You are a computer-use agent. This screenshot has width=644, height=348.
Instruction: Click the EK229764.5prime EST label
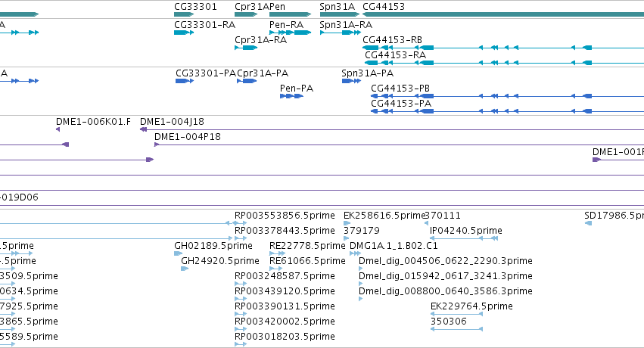click(x=471, y=306)
